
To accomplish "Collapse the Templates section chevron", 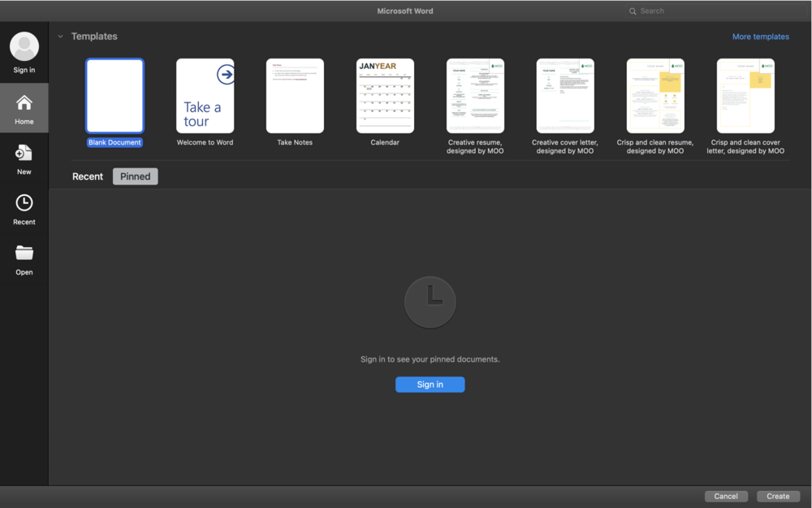I will click(x=60, y=36).
